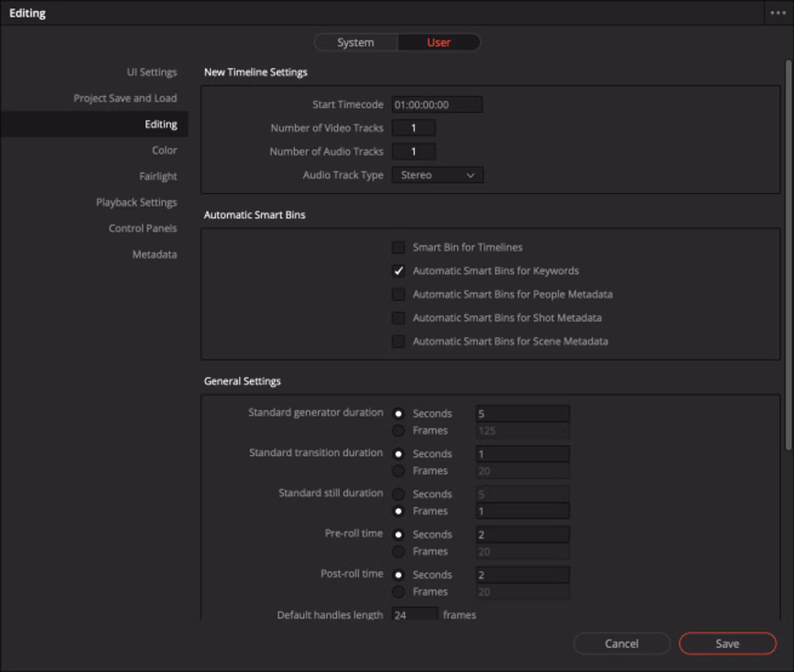Open the Fairlight settings section

coord(158,176)
